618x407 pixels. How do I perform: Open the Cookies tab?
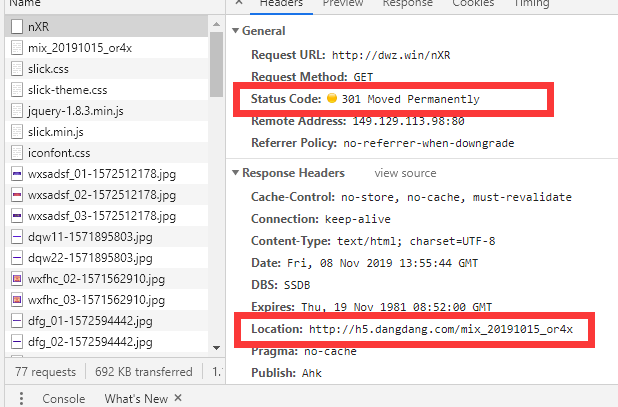(473, 4)
